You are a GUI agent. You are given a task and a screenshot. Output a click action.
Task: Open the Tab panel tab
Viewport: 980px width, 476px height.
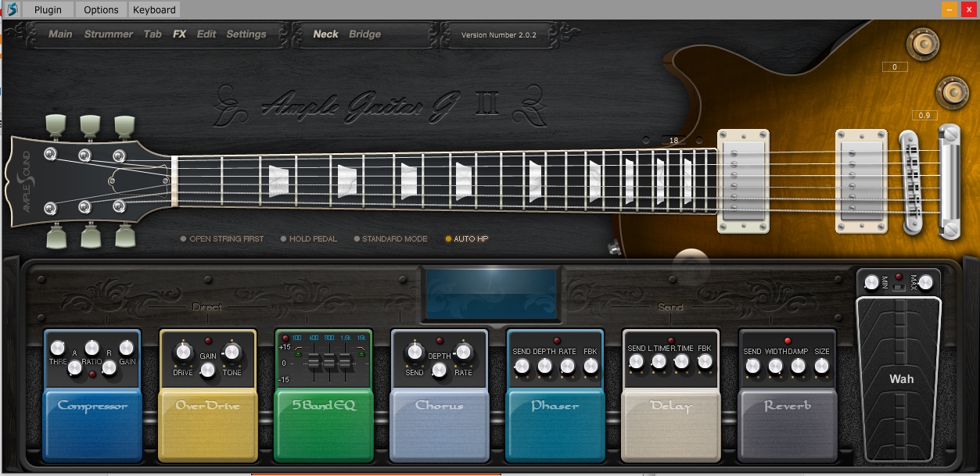tap(153, 34)
